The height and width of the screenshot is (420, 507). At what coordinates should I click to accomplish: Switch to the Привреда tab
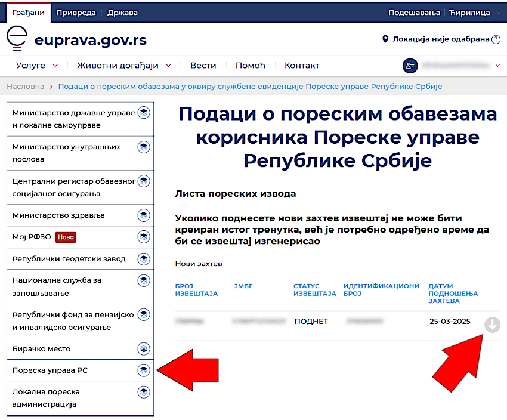tap(75, 13)
